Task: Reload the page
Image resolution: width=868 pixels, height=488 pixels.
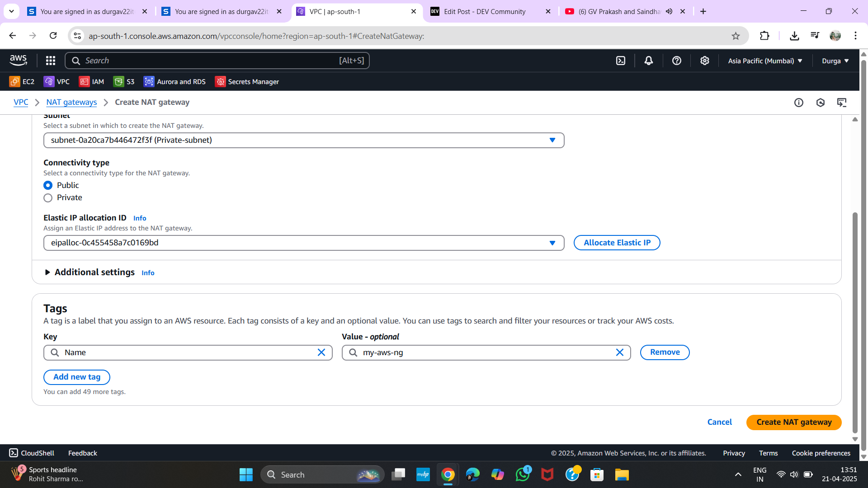Action: 53,36
